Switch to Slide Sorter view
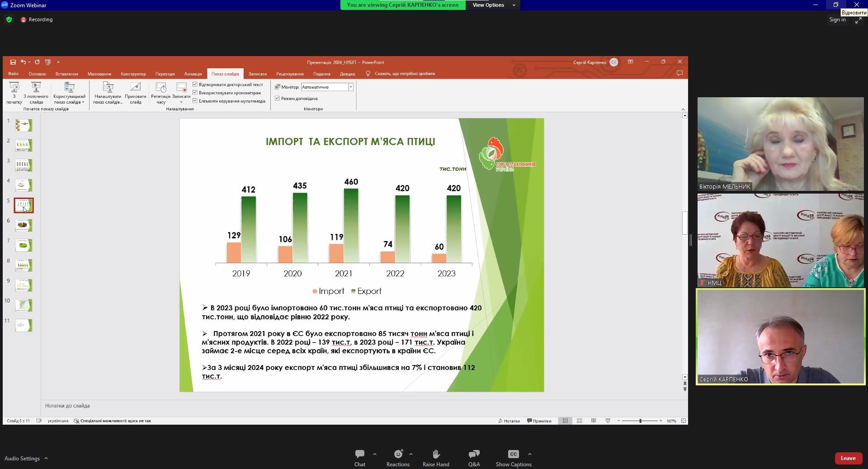 [x=580, y=421]
